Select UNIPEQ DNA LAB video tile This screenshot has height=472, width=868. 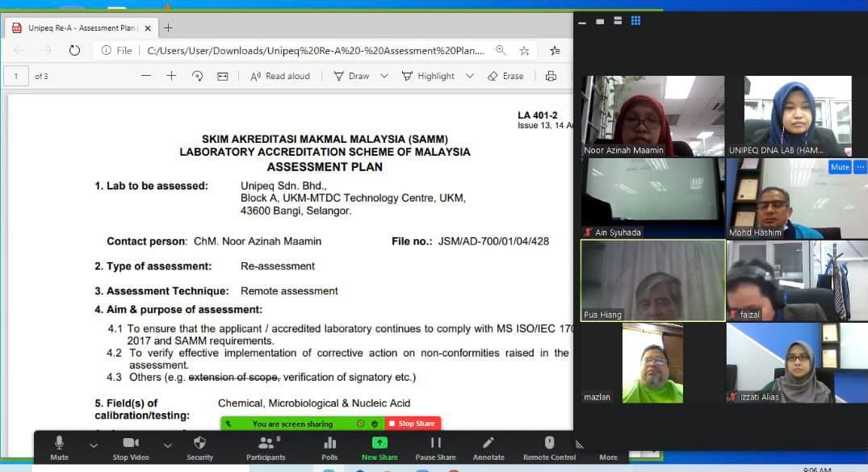coord(797,115)
